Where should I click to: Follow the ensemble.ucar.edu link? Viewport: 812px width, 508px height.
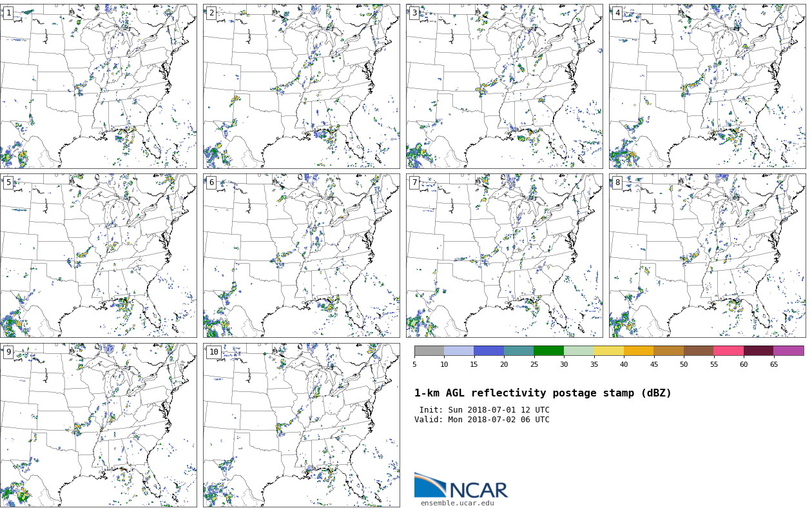457,503
